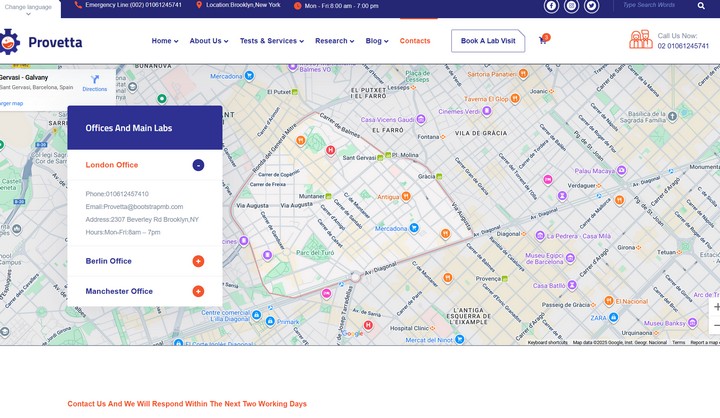Open the shopping cart icon

(543, 40)
